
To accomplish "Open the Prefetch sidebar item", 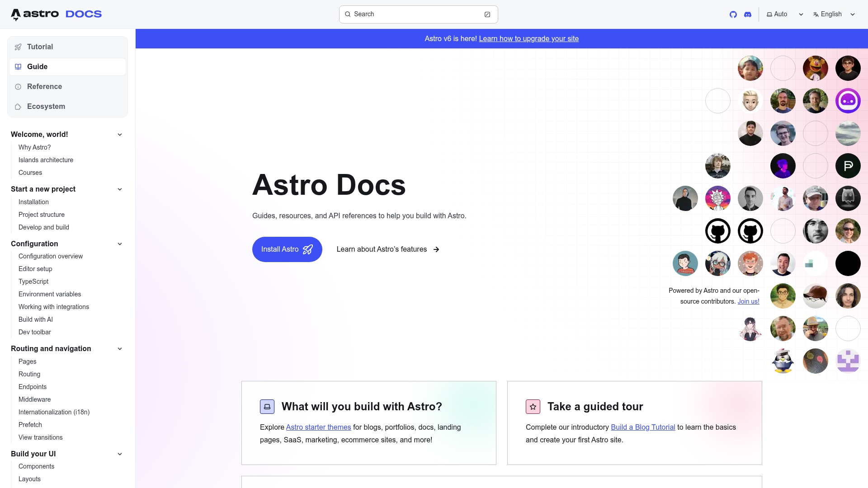I will [30, 425].
